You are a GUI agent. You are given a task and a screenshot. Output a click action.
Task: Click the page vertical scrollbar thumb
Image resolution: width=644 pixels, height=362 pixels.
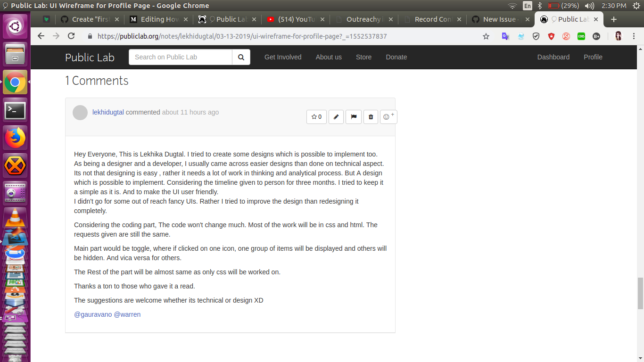pos(640,294)
